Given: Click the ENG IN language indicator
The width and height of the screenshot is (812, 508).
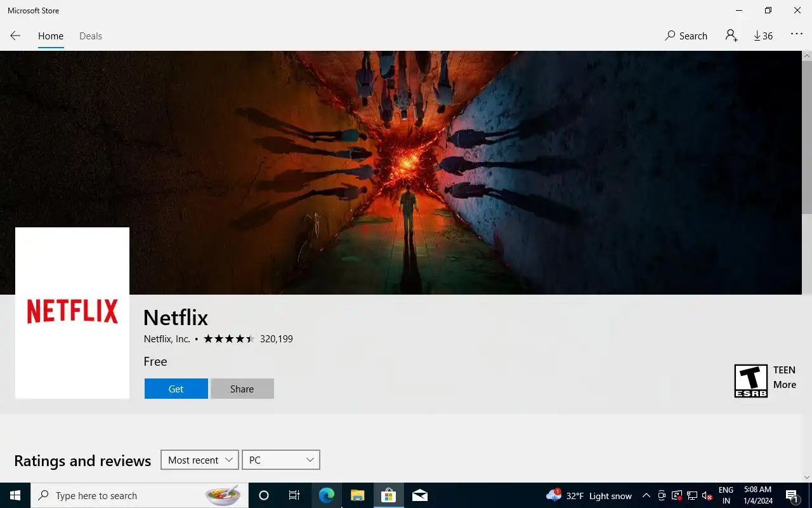Looking at the screenshot, I should (726, 495).
